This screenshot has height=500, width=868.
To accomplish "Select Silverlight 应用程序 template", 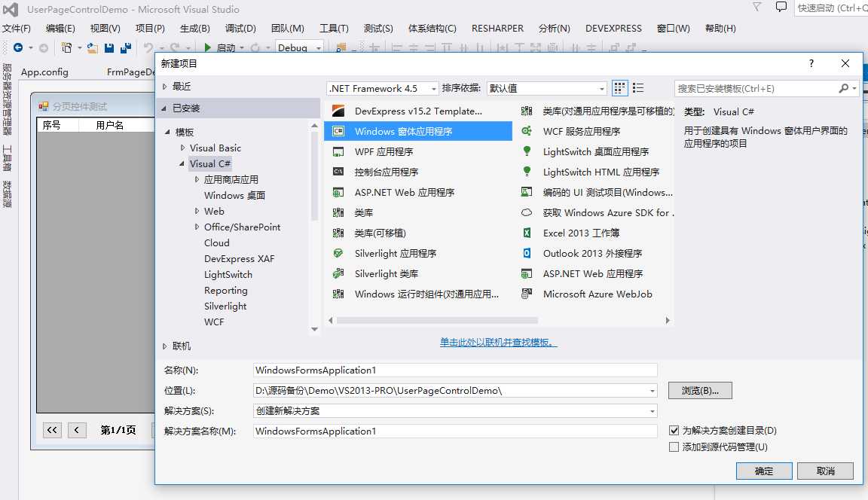I will click(x=418, y=253).
